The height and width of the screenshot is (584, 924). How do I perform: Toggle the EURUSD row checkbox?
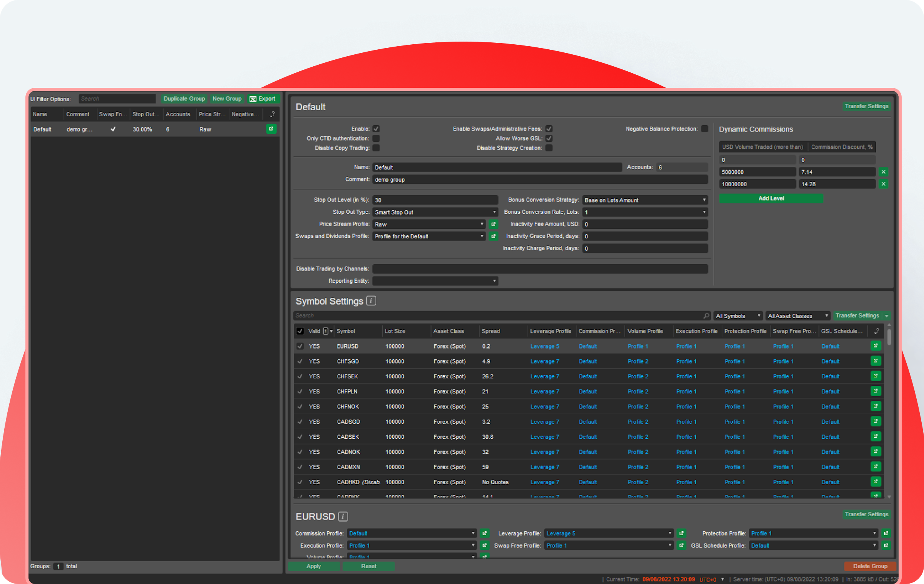click(x=300, y=346)
